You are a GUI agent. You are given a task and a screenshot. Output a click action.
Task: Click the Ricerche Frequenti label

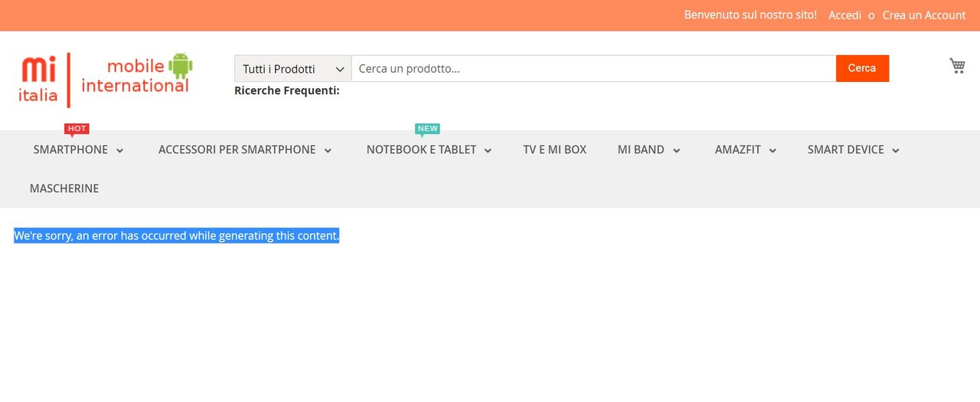point(287,90)
